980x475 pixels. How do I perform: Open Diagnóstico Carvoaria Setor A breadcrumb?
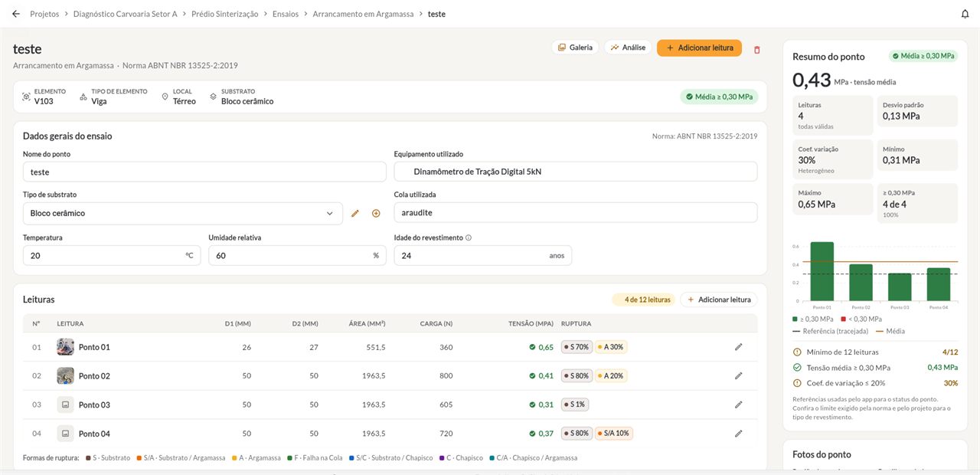(126, 14)
